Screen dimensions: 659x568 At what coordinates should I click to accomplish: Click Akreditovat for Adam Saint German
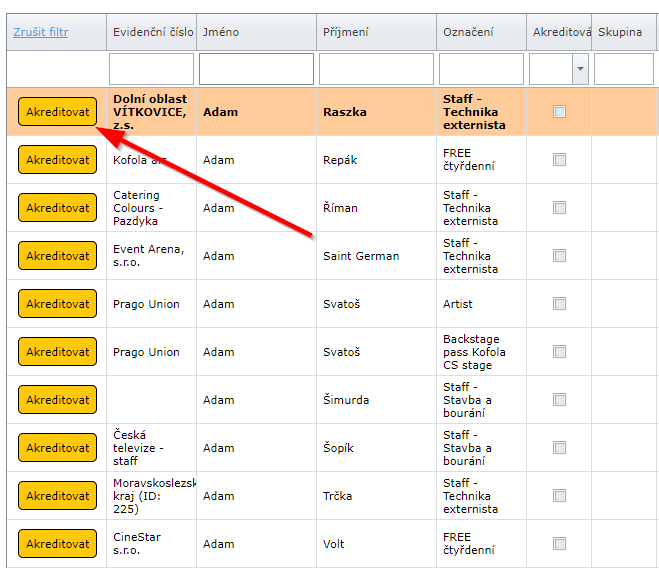57,256
